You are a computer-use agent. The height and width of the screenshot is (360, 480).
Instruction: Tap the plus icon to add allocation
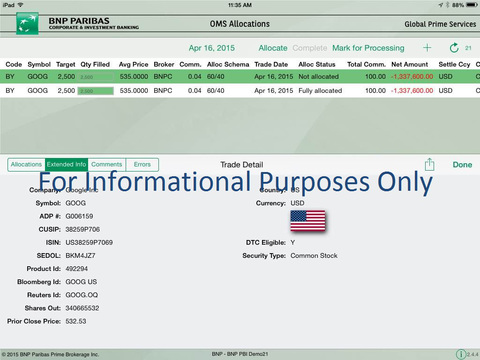point(427,48)
